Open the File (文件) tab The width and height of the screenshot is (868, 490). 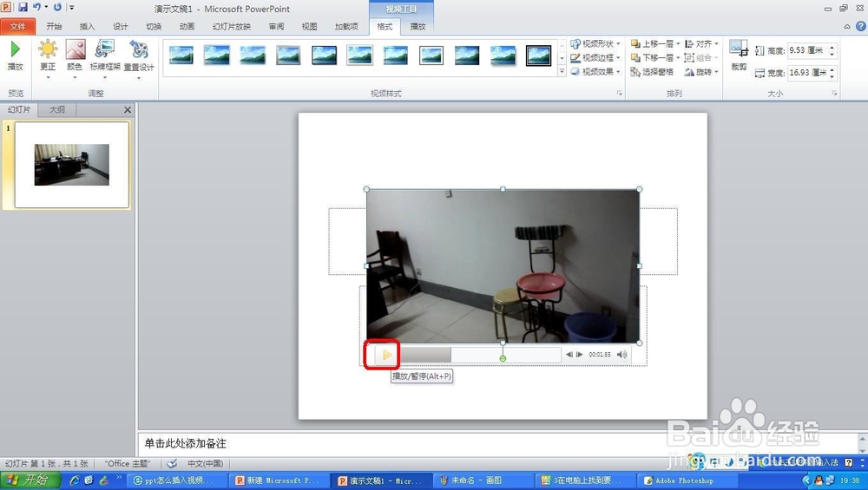click(x=17, y=27)
